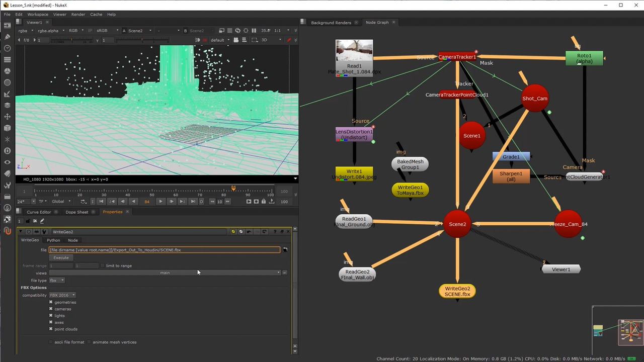Select the WriteGeo2 SCENE.fbx node
This screenshot has height=362, width=644.
pos(457,292)
